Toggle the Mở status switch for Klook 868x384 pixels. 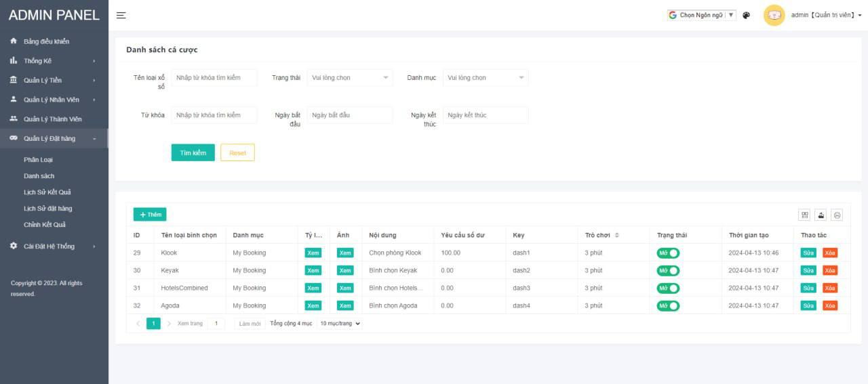point(668,253)
